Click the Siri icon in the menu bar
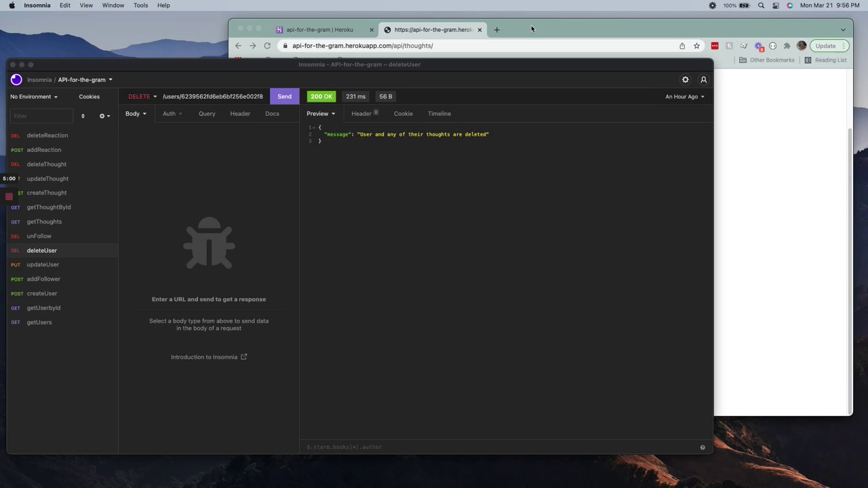The height and width of the screenshot is (488, 868). [x=790, y=5]
